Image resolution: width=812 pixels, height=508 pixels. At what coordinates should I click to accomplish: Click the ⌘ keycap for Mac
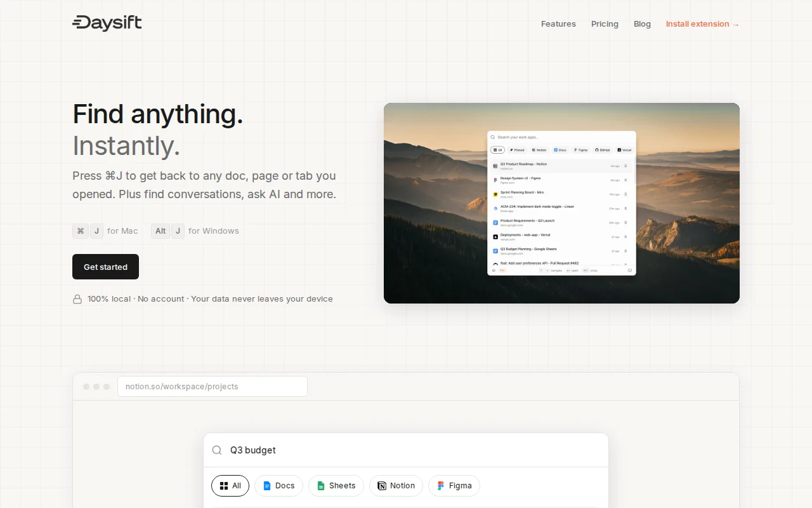(x=80, y=231)
